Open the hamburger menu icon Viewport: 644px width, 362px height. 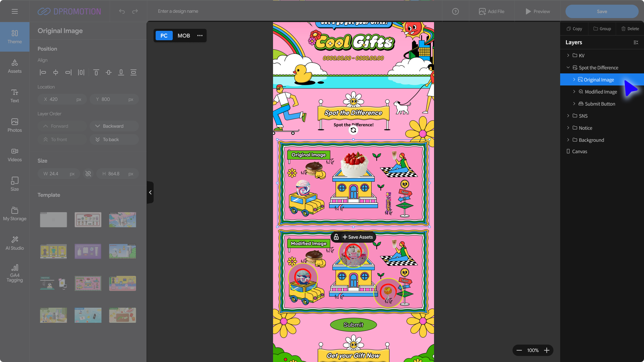coord(14,11)
